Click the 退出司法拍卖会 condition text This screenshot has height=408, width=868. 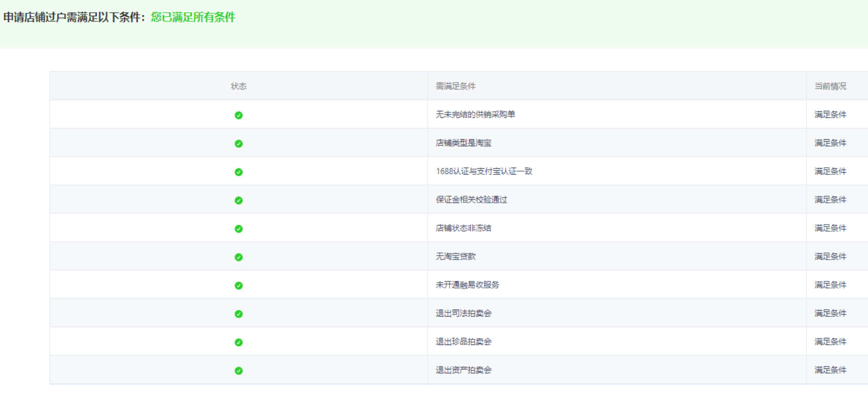[x=463, y=313]
